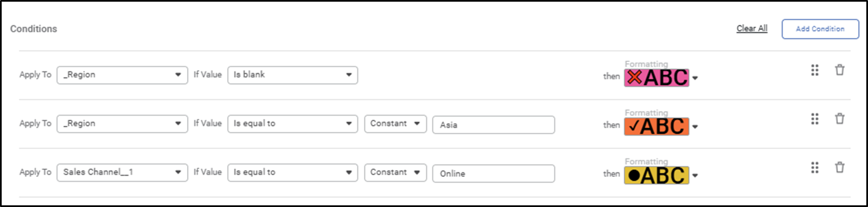Viewport: 868px width, 207px height.
Task: Expand the formatting arrow beside orange swatch
Action: pos(695,127)
